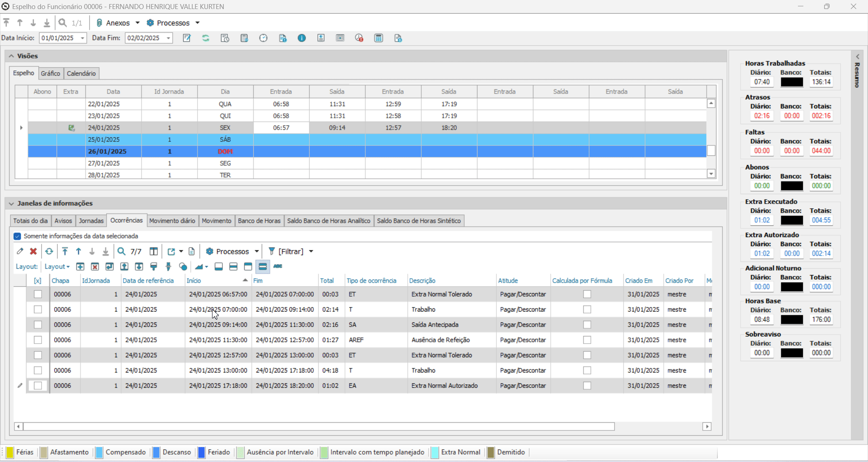
Task: Search occurrences with the magnifier icon
Action: point(122,251)
